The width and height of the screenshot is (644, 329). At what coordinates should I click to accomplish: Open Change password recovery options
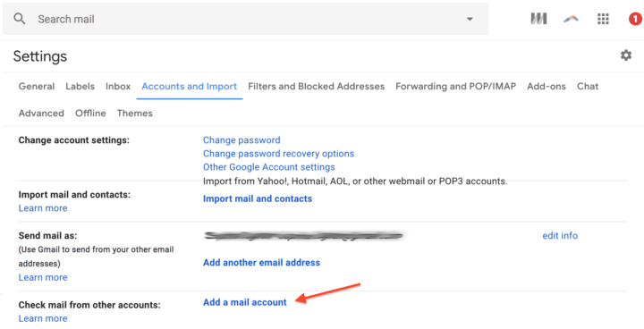click(x=278, y=154)
